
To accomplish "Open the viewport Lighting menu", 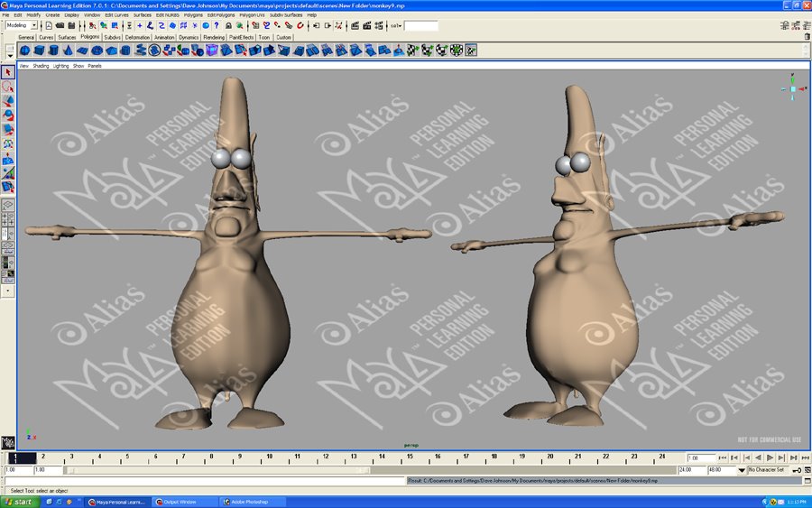I will [60, 66].
